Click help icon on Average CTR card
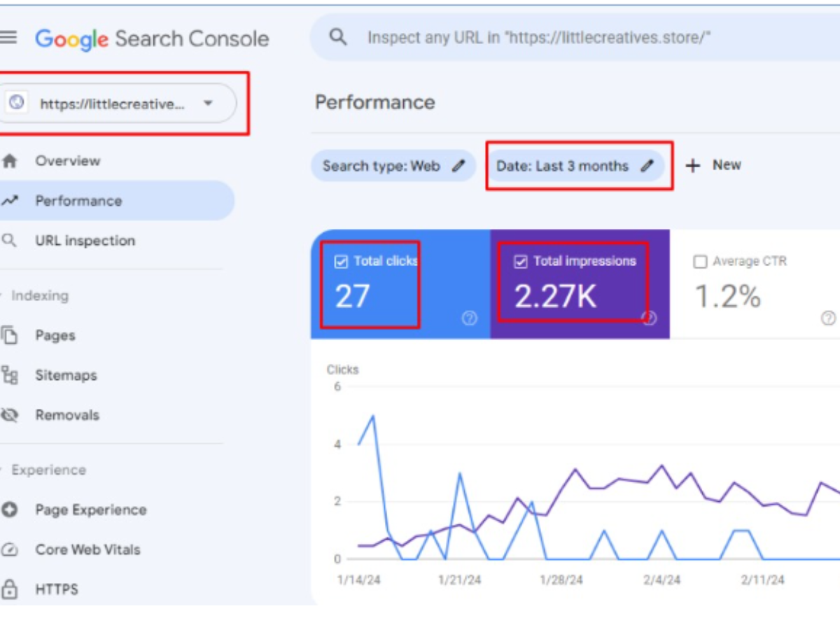840x630 pixels. (827, 318)
